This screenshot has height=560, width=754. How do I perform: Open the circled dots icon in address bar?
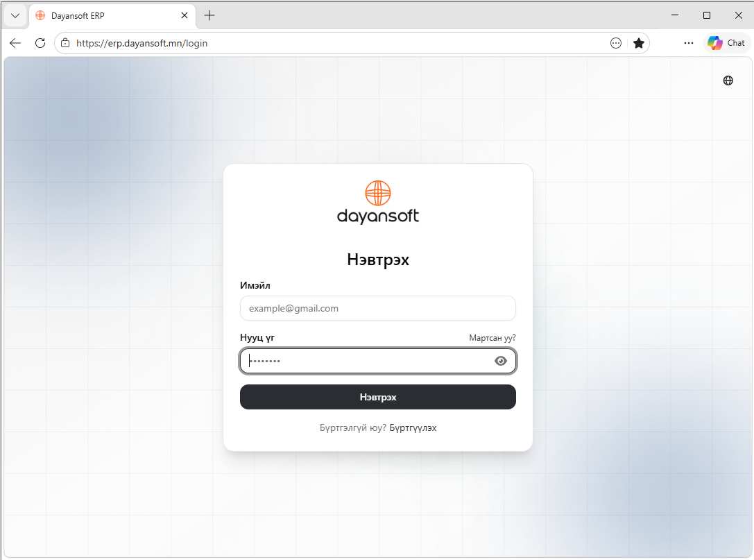[x=615, y=43]
